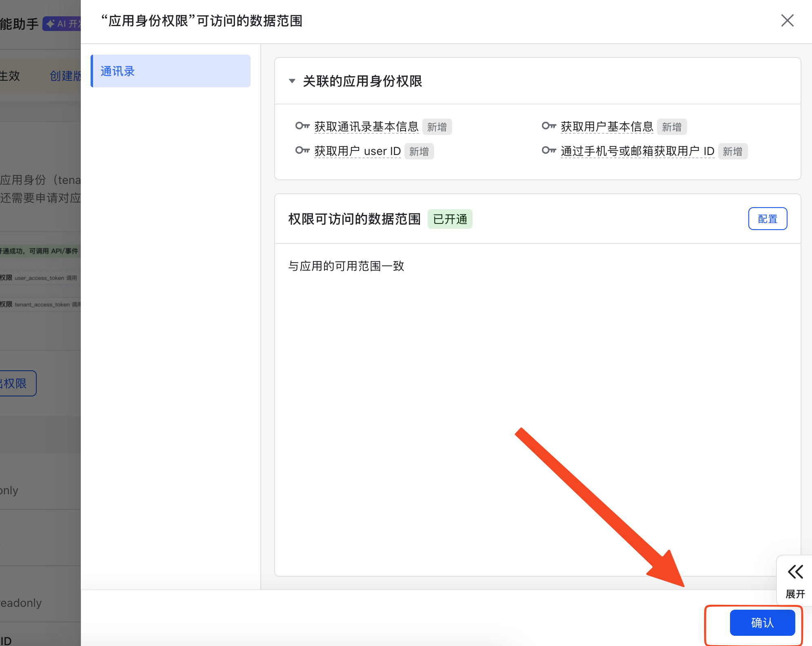Viewport: 812px width, 646px height.
Task: Click the AI 开发 sparkle badge in top-left
Action: point(61,24)
